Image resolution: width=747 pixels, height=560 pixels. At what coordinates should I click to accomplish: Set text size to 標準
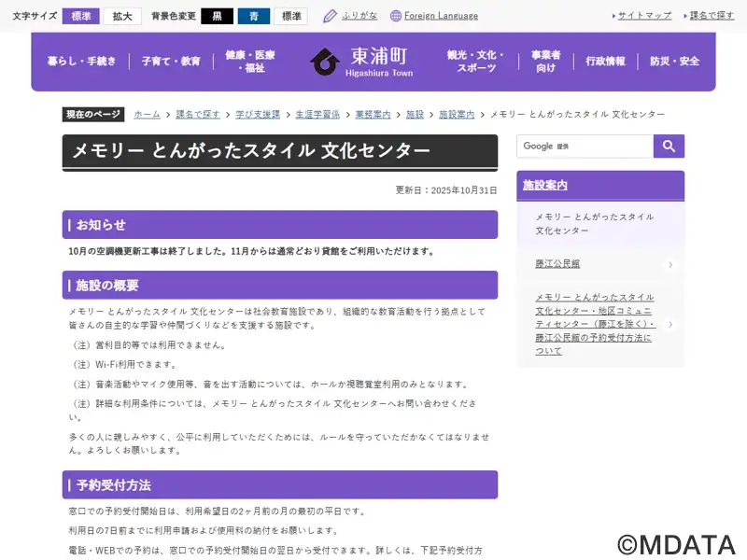point(80,16)
